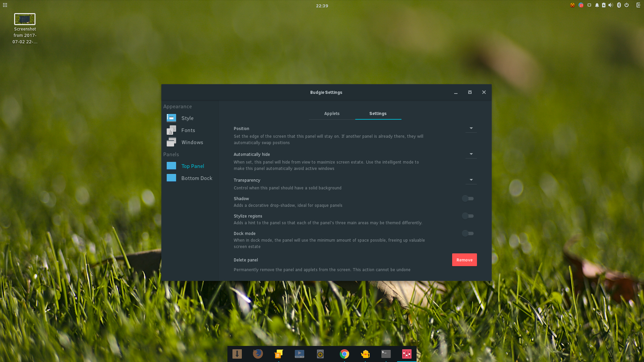Toggle the Dock mode switch

(468, 233)
